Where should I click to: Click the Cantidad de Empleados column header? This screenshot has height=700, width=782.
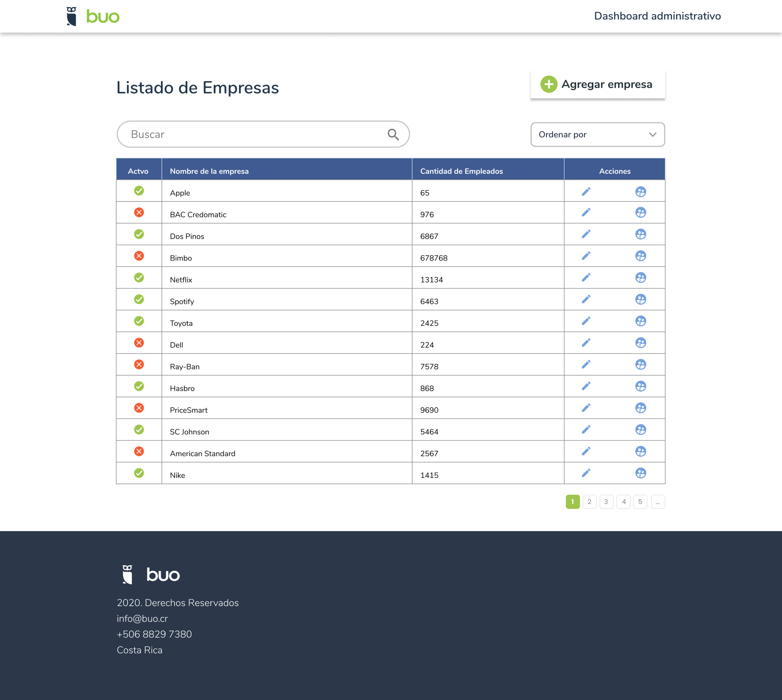coord(461,171)
